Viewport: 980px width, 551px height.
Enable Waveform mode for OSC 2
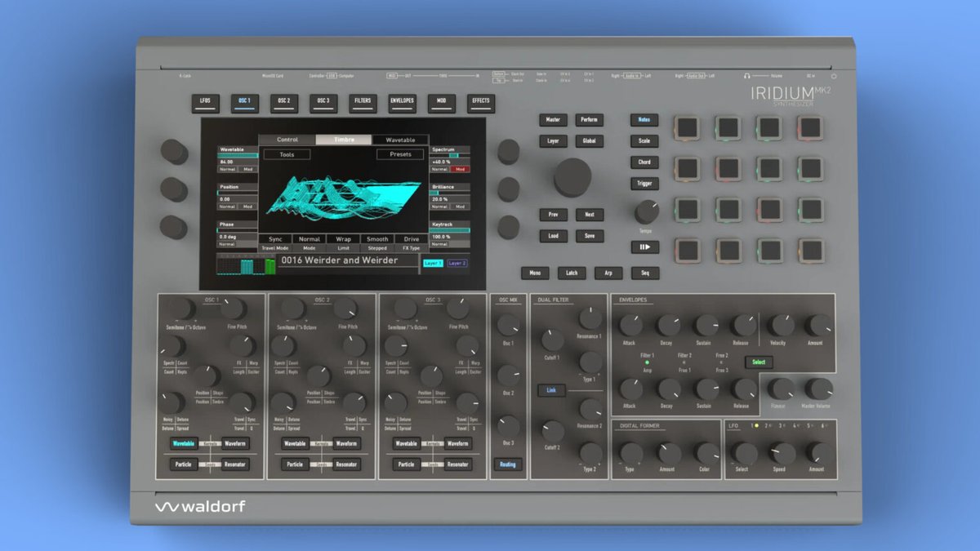(346, 443)
